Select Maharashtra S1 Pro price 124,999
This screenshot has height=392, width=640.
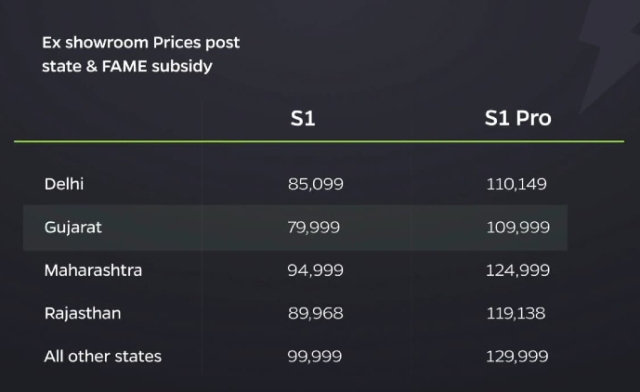click(x=518, y=270)
